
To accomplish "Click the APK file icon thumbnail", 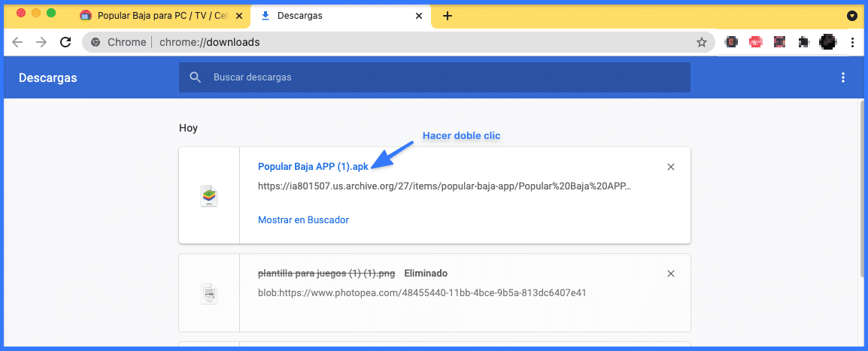I will coord(209,196).
